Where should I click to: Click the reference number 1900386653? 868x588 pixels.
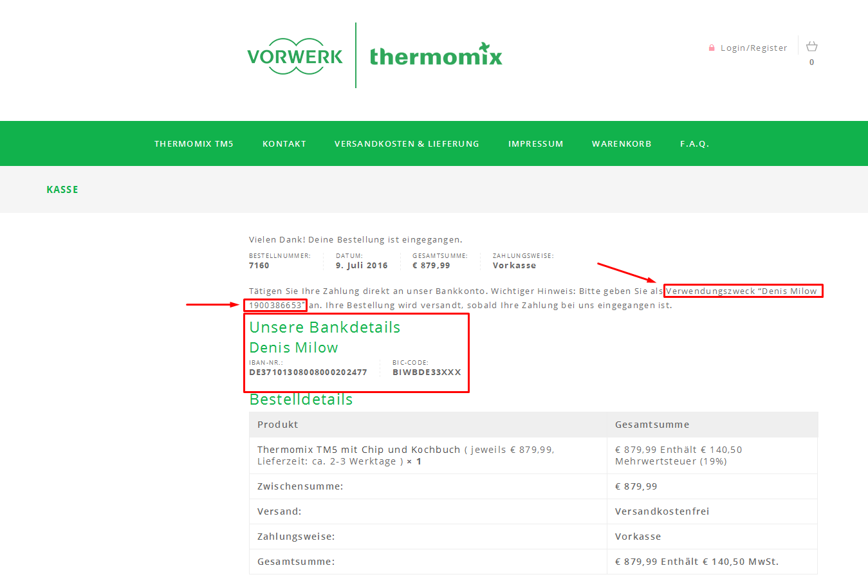[275, 306]
